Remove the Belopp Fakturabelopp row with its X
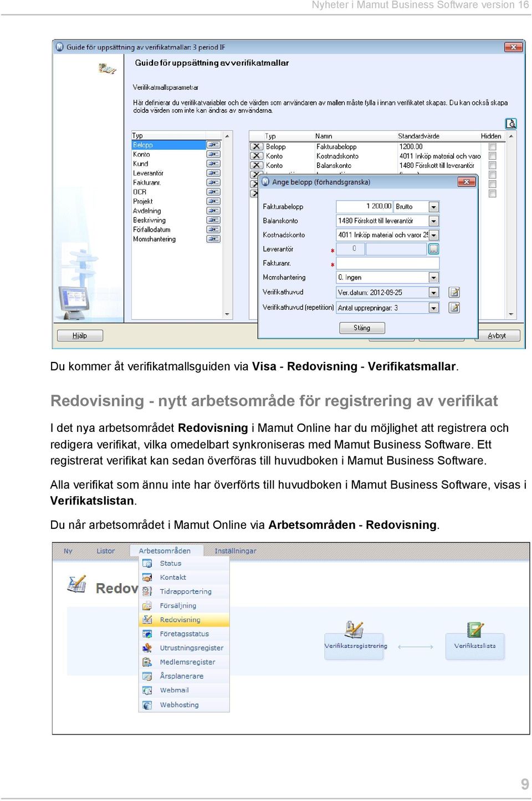532x801 pixels. point(257,147)
